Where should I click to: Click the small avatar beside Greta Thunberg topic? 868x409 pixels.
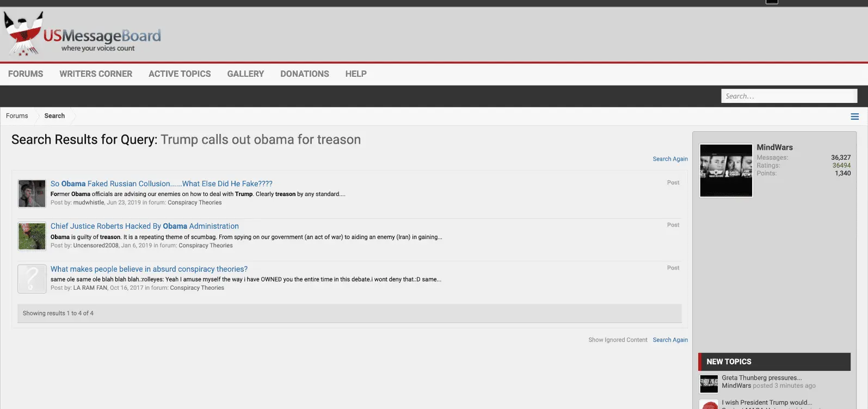click(x=709, y=384)
